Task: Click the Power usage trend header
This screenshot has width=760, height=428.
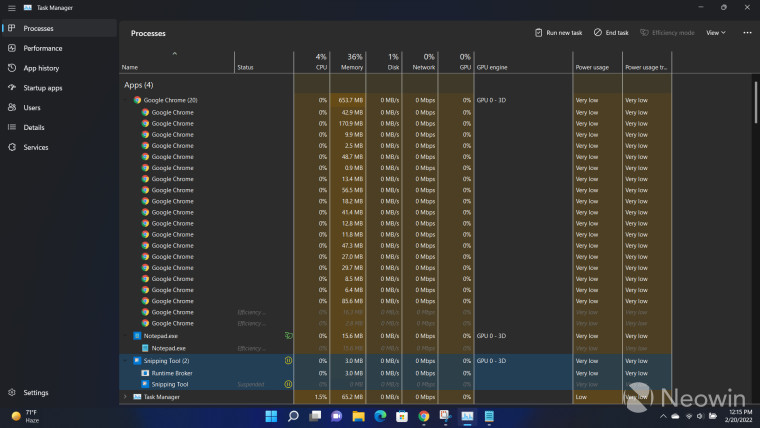Action: pyautogui.click(x=647, y=62)
